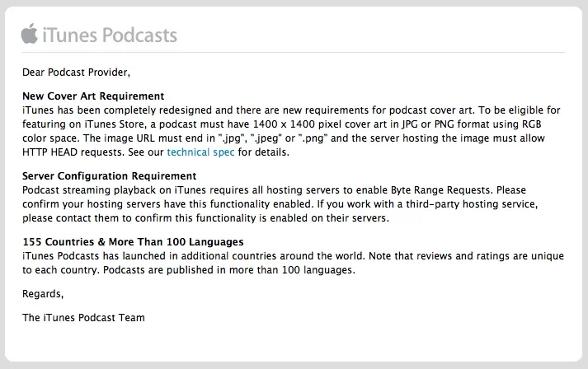Click the 'HTTP HEAD requests' text
Screen dimensions: 588x369
(73, 152)
